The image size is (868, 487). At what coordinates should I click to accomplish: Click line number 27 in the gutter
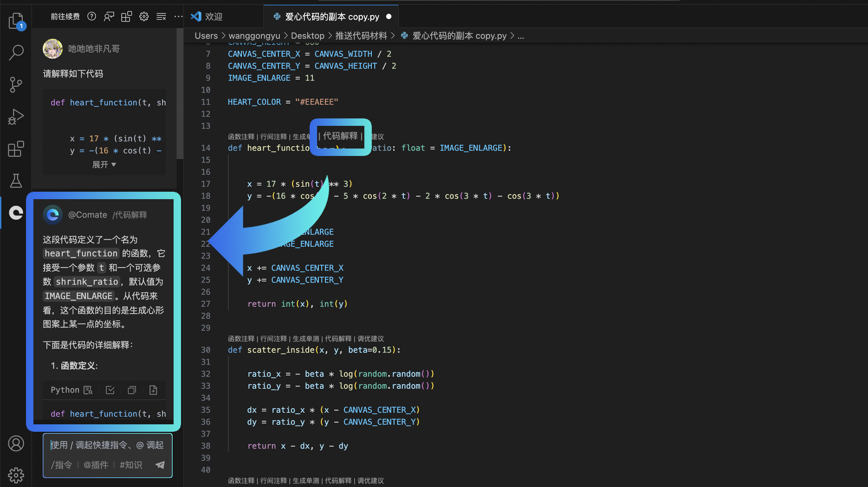click(x=206, y=304)
